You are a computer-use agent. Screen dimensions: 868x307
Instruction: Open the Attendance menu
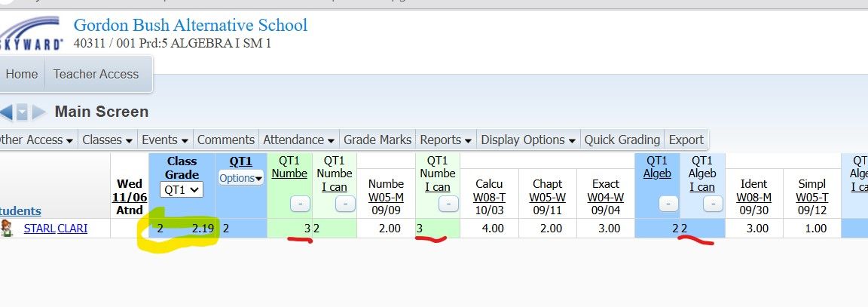click(298, 140)
